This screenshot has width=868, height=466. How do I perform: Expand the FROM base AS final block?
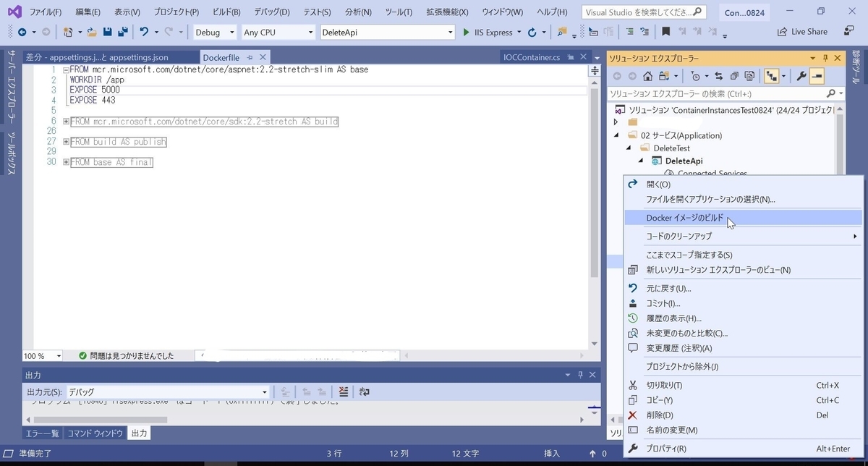point(66,162)
